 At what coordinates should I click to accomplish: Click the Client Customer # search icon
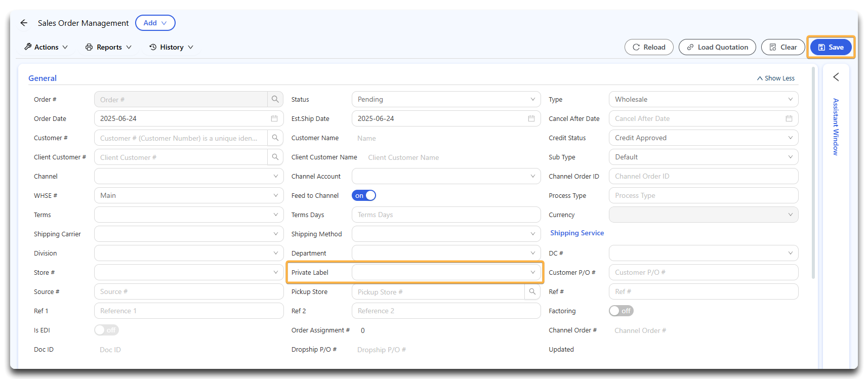point(275,157)
